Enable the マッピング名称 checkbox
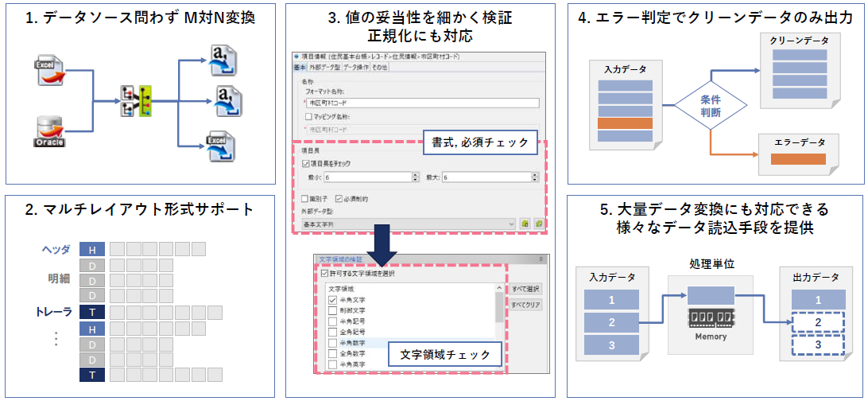The width and height of the screenshot is (868, 401). click(x=308, y=116)
